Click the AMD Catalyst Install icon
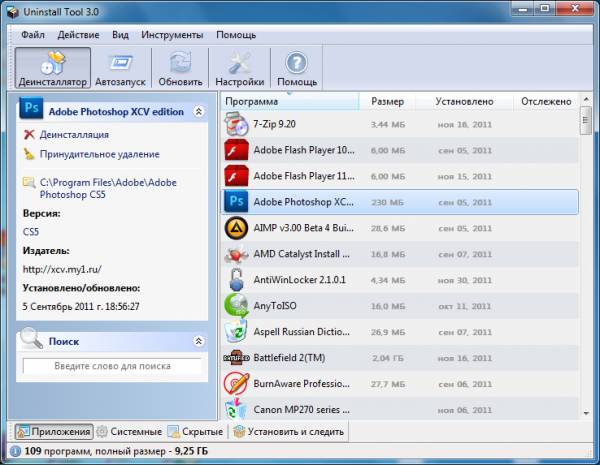600x465 pixels. coord(236,255)
